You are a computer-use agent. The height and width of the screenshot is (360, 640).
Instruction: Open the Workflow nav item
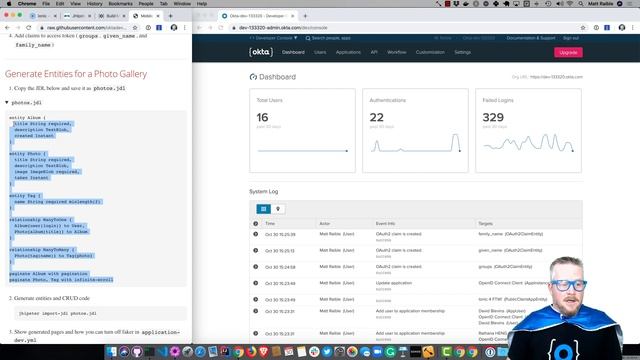pos(396,52)
